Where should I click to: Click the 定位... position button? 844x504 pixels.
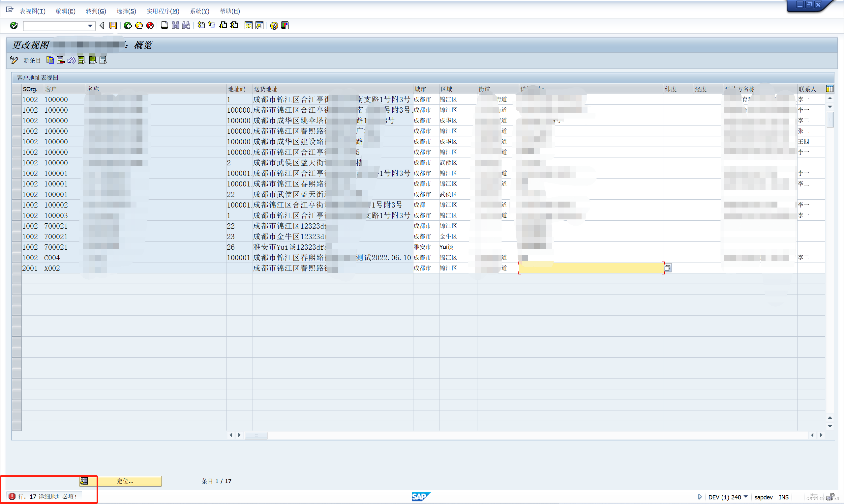coord(125,481)
